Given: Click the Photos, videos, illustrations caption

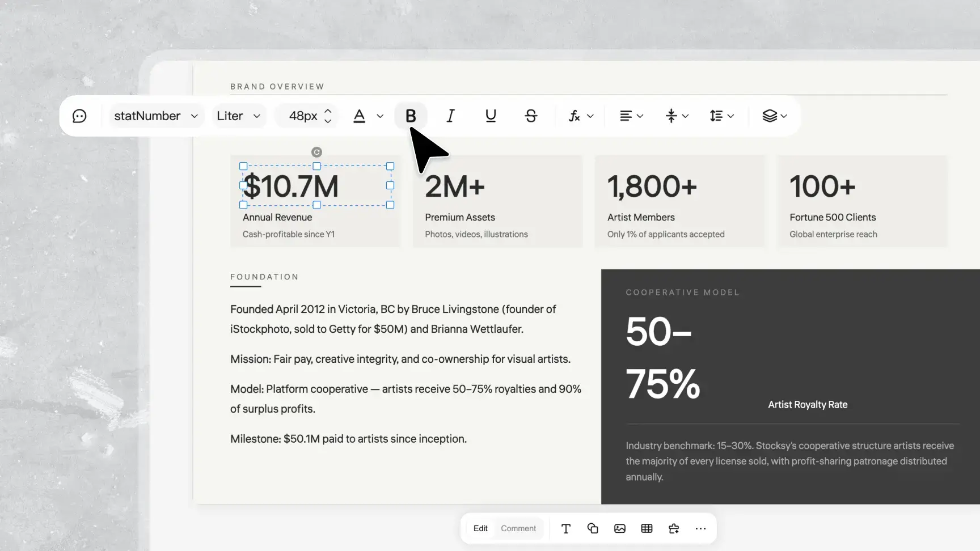Looking at the screenshot, I should (476, 234).
